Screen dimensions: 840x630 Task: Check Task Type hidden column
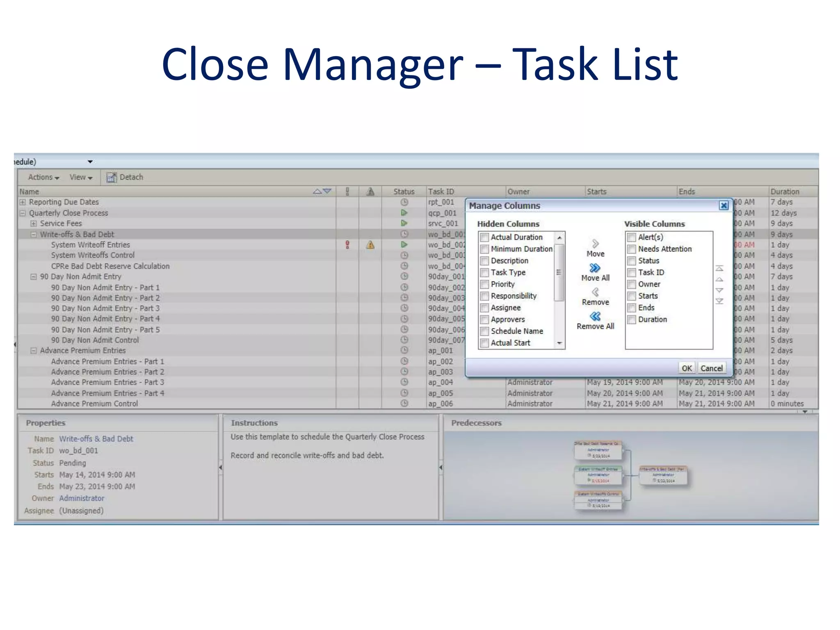[x=484, y=273]
